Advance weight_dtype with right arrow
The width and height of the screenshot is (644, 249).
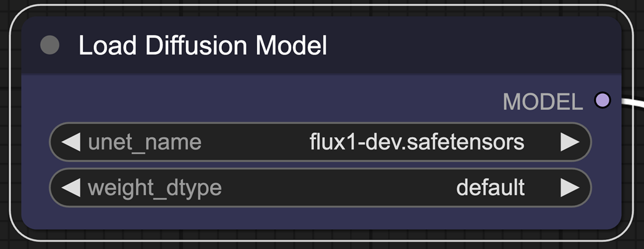(569, 188)
